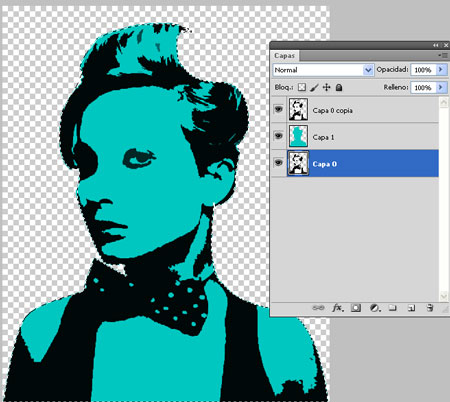
Task: Create a new layer group folder
Action: [x=393, y=308]
